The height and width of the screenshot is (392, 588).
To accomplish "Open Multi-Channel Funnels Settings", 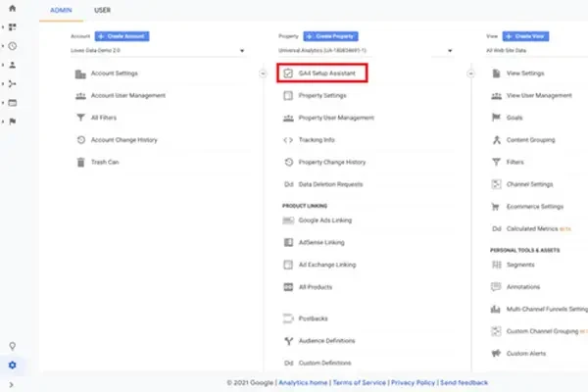I will coord(547,309).
